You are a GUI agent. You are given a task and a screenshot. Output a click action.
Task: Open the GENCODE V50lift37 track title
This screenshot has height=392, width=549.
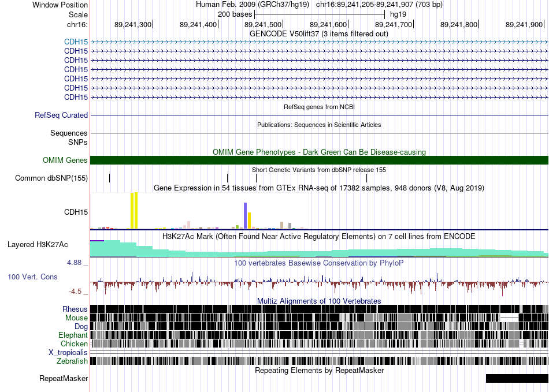[x=318, y=34]
